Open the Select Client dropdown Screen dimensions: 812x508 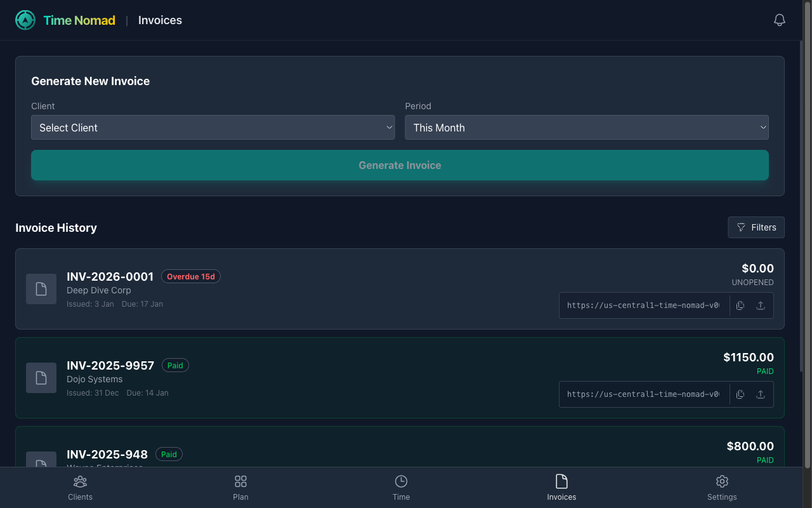[x=213, y=128]
